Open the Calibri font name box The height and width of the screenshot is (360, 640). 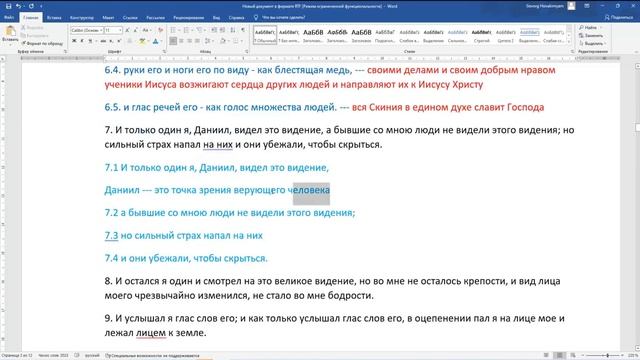tap(87, 30)
